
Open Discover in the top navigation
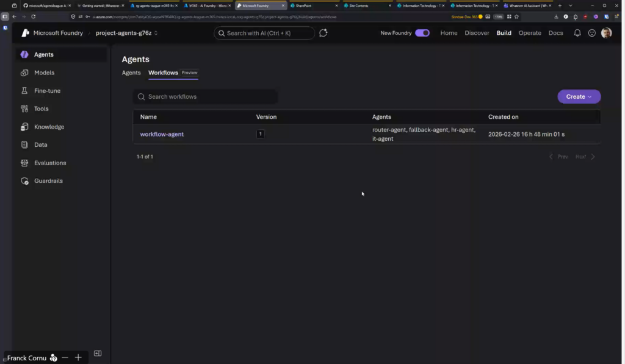tap(477, 33)
